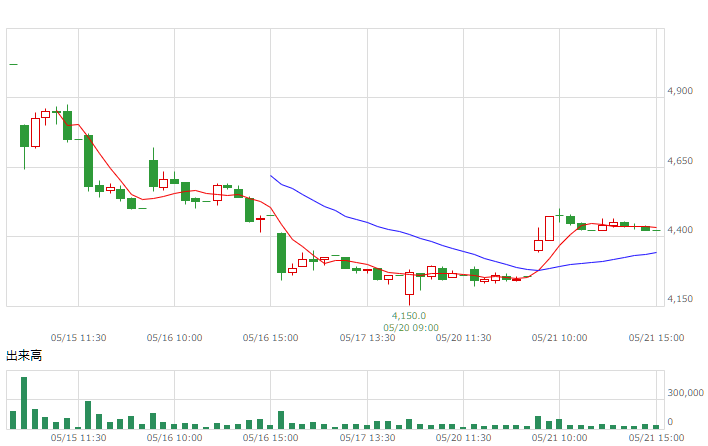Click the 4,150 price axis label
The height and width of the screenshot is (446, 708).
click(x=680, y=299)
